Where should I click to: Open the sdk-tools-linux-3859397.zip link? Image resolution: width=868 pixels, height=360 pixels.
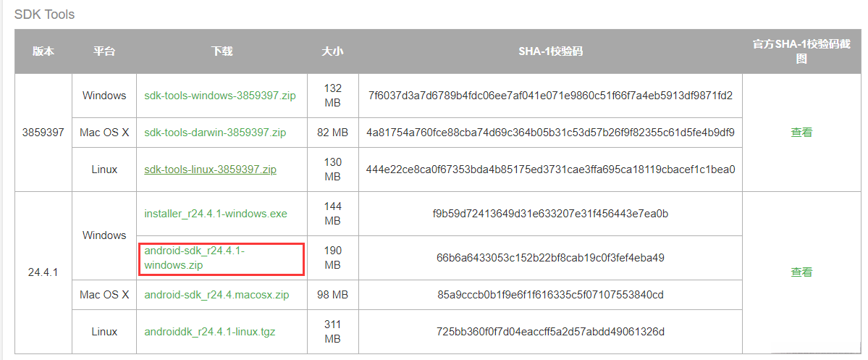210,169
